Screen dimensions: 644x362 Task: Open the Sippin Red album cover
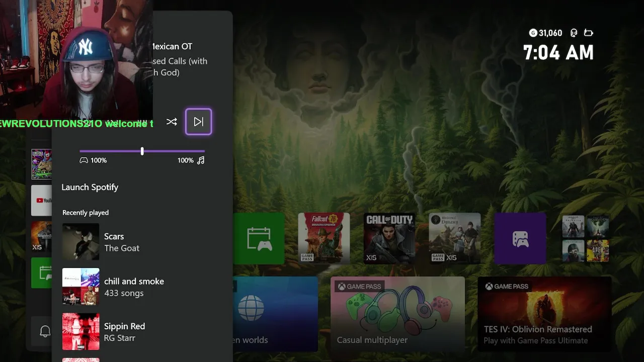coord(80,331)
